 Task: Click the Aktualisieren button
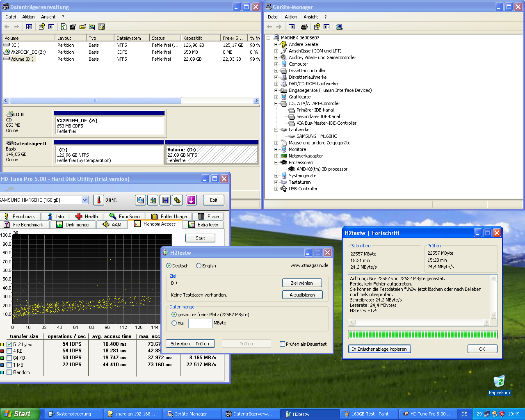coord(302,295)
